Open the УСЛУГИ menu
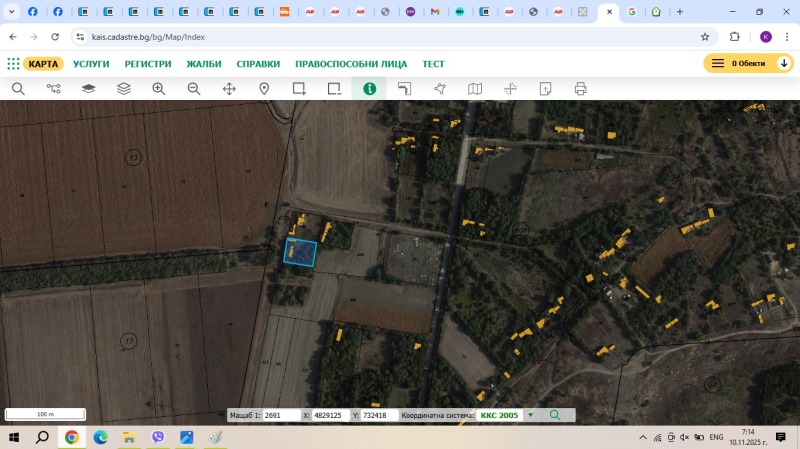The height and width of the screenshot is (449, 800). pyautogui.click(x=91, y=63)
